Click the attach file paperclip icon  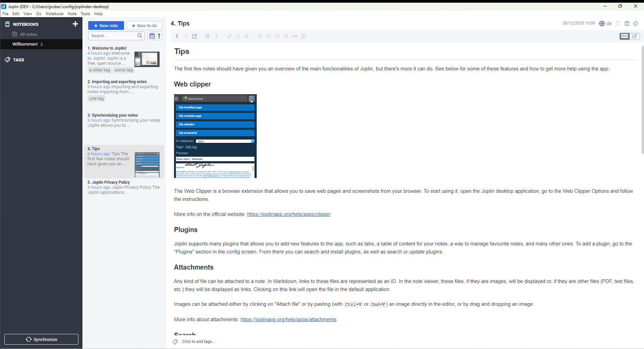tap(247, 36)
